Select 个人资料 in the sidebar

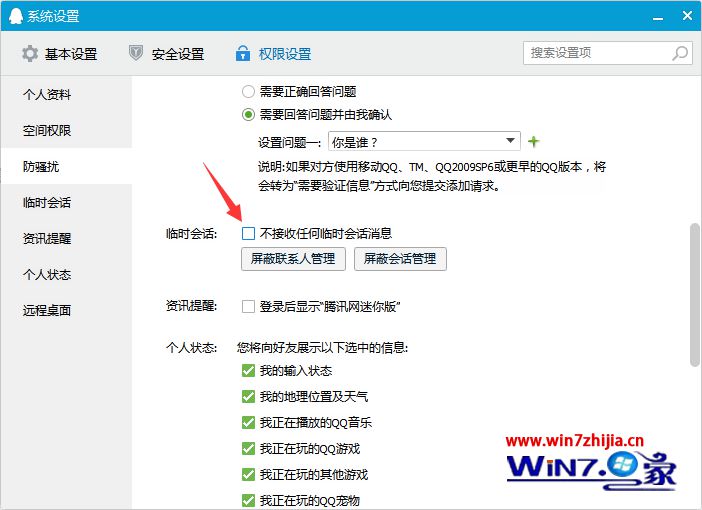point(66,94)
